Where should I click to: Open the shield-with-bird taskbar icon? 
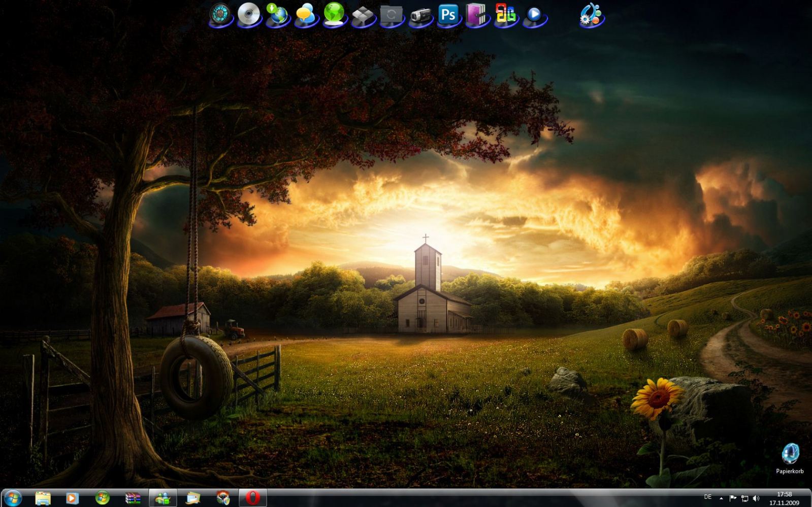tap(223, 498)
